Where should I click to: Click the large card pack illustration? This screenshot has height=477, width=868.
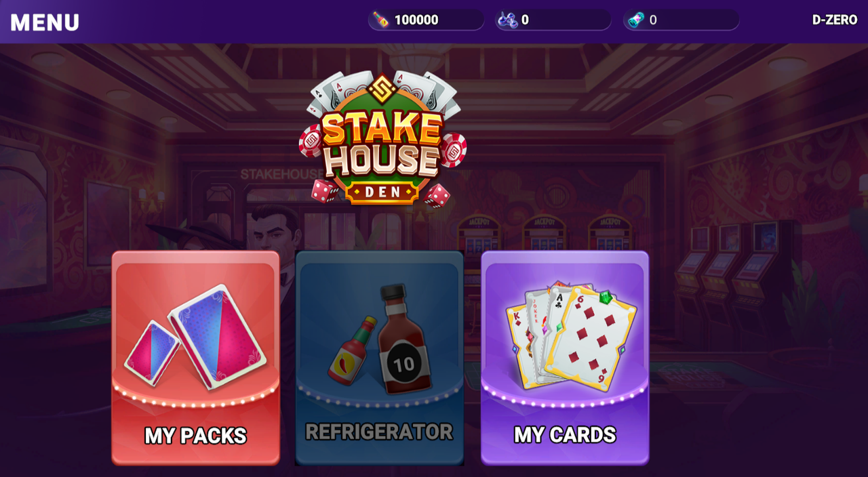coord(217,336)
